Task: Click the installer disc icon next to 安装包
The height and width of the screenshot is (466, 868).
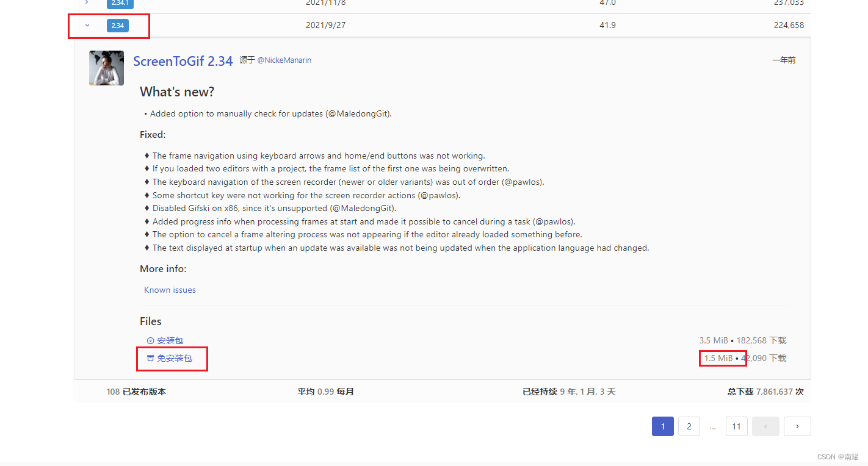Action: click(150, 340)
